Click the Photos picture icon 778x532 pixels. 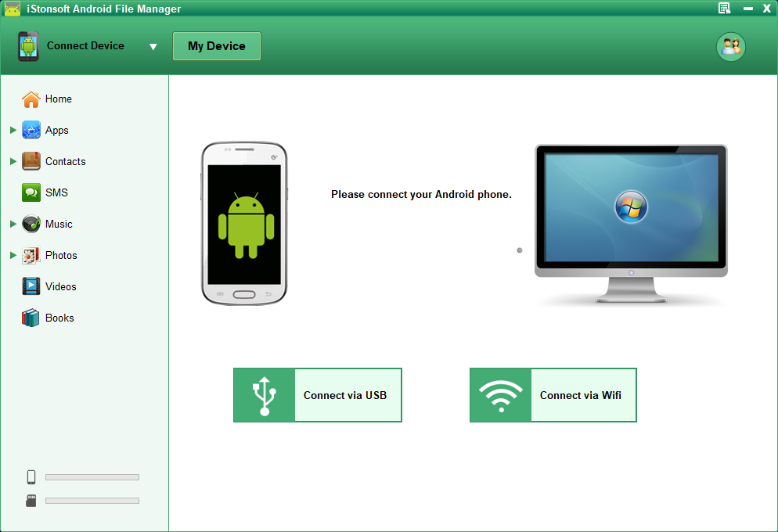point(31,255)
